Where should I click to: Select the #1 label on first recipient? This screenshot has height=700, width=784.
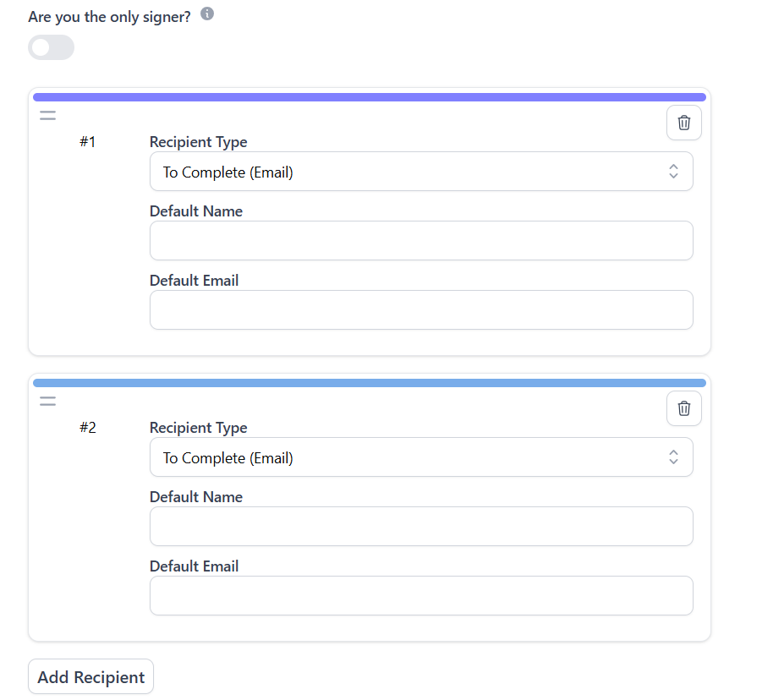[88, 142]
